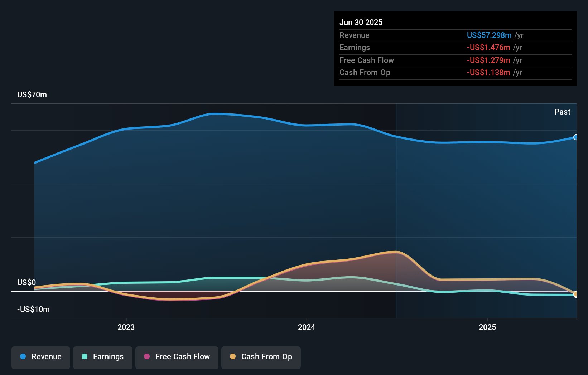Screen dimensions: 588x375
Task: Click the pink Free Cash Flow legend dot
Action: (x=147, y=356)
